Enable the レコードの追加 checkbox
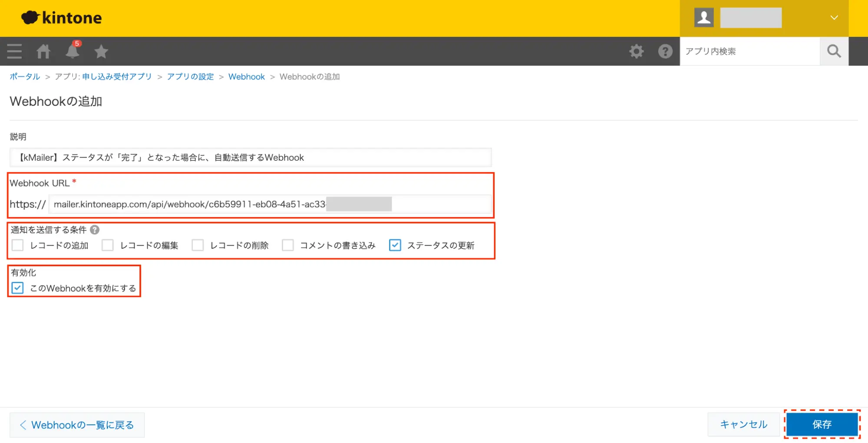868x443 pixels. [18, 245]
